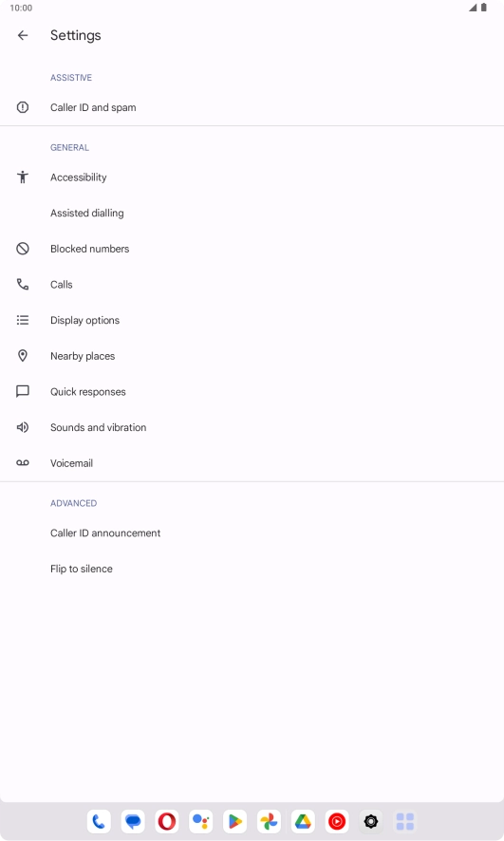Click the Display options list icon
Screen dimensions: 504x841
[23, 320]
